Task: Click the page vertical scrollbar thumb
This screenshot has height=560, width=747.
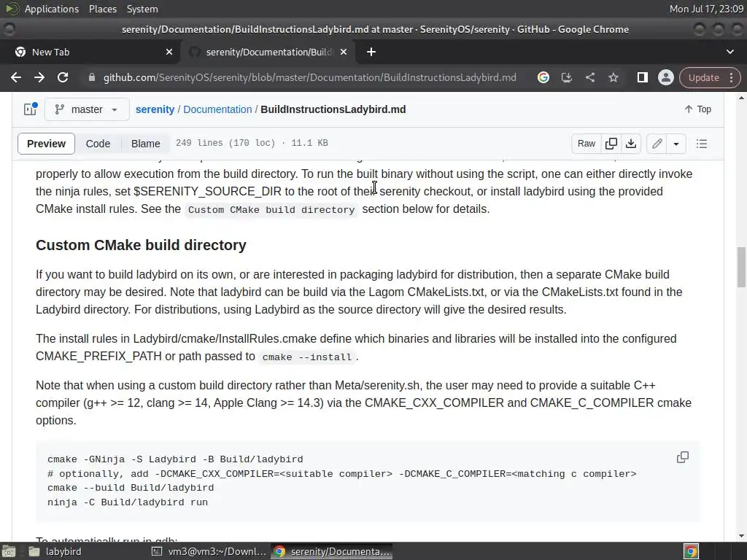Action: click(x=741, y=267)
